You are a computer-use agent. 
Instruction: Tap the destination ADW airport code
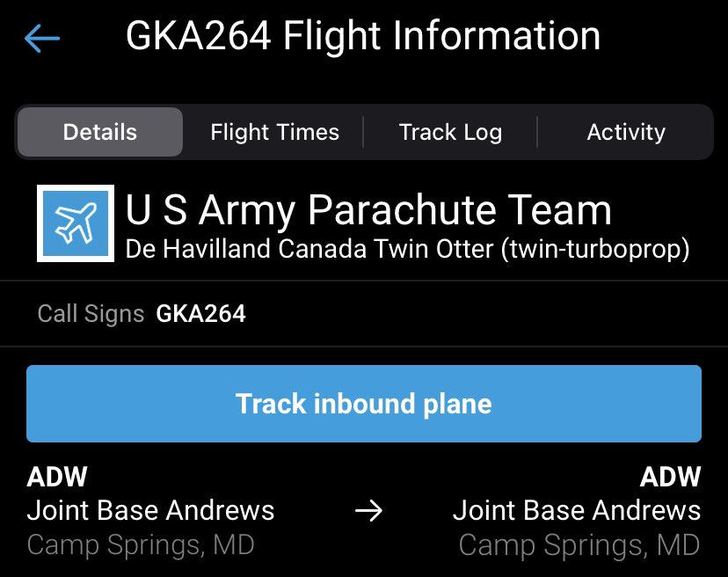click(x=670, y=477)
